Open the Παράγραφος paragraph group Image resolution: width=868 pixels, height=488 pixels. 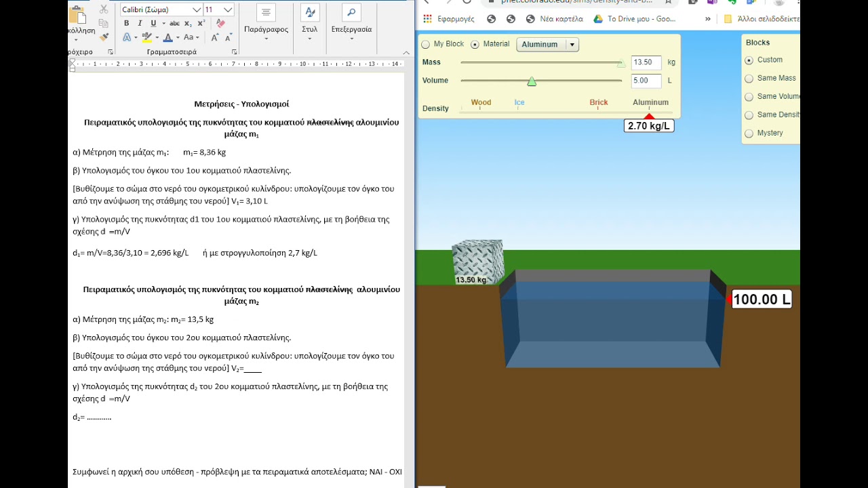click(x=266, y=22)
